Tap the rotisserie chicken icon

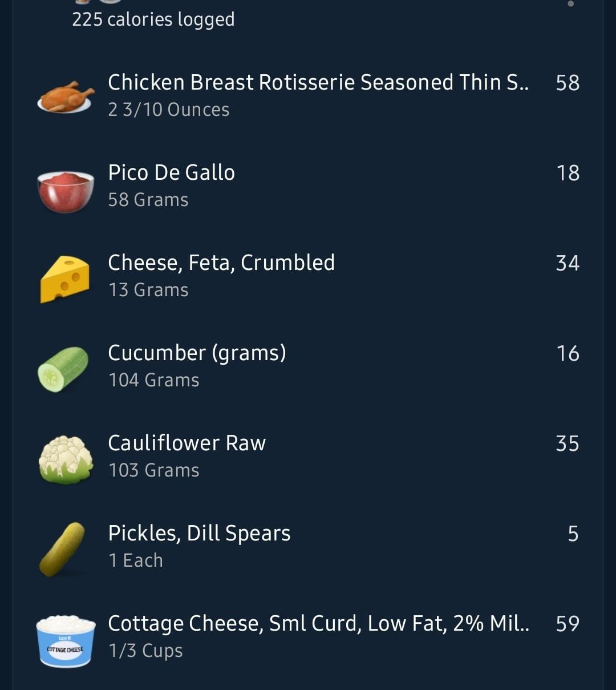[x=65, y=96]
